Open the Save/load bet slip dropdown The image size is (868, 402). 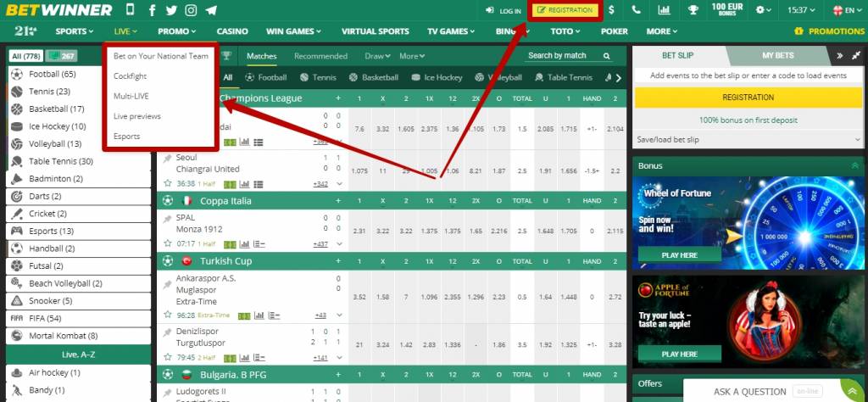[x=748, y=140]
